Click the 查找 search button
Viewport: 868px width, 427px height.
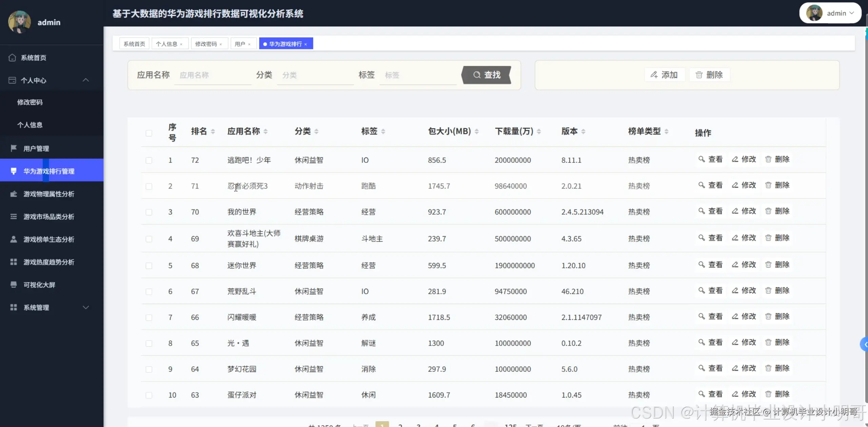coord(486,75)
